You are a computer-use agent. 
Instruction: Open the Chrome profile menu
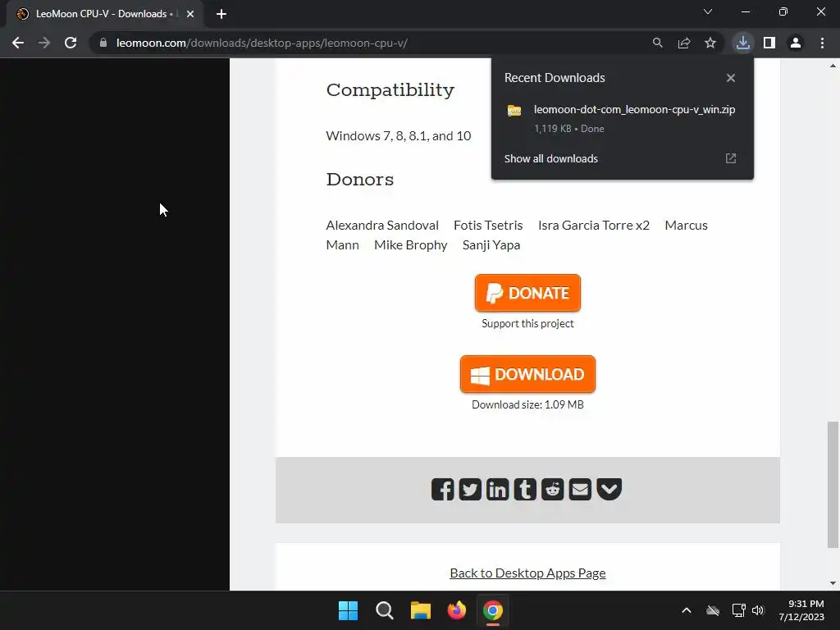pos(796,43)
